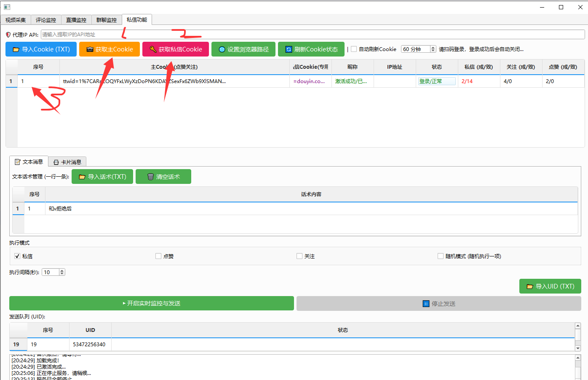
Task: Click the 60 分钟 value field
Action: 416,49
